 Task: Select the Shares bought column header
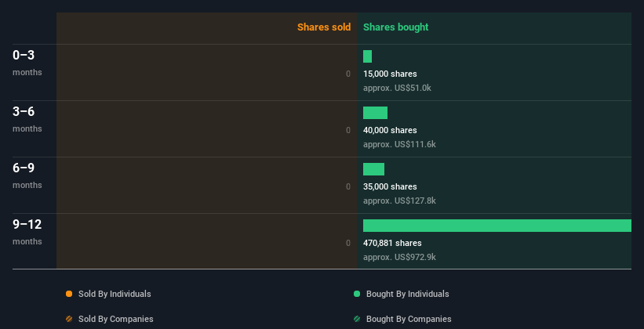tap(395, 27)
